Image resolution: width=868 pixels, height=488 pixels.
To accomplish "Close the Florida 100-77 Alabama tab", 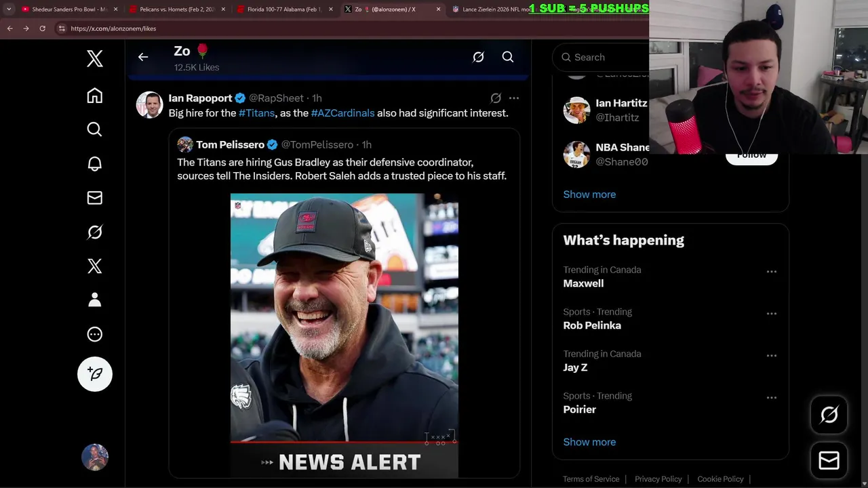I will [x=331, y=9].
